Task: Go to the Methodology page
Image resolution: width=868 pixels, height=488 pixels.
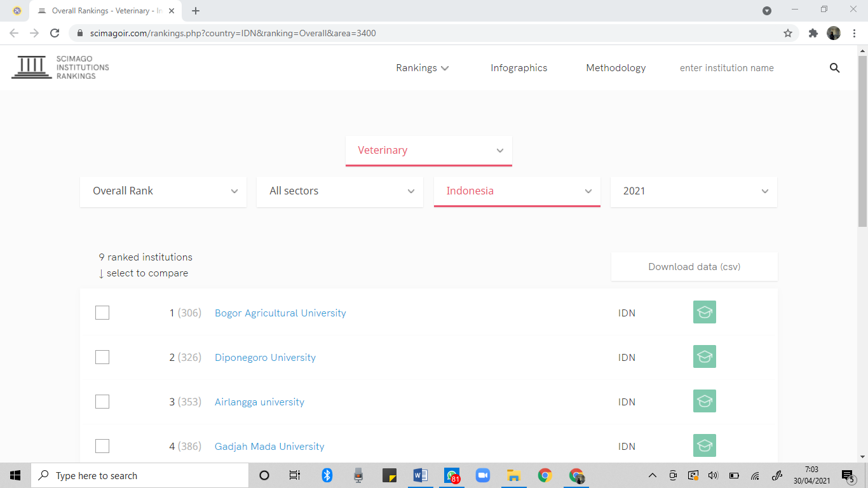Action: [615, 68]
